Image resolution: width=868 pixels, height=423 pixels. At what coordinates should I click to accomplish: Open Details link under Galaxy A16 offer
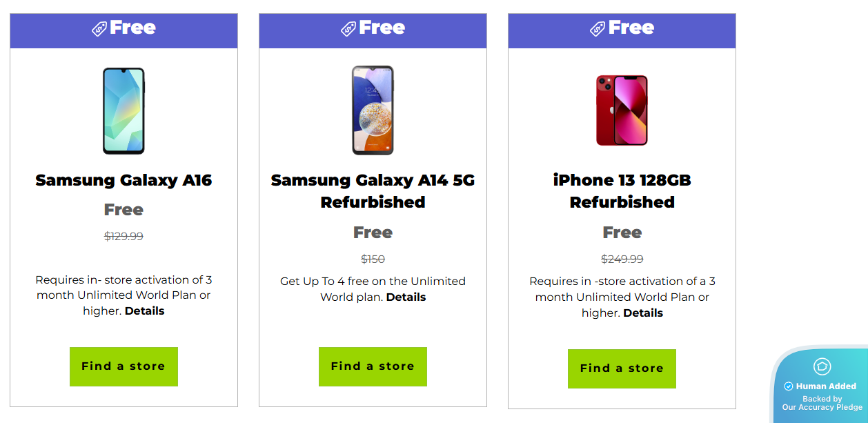[145, 311]
